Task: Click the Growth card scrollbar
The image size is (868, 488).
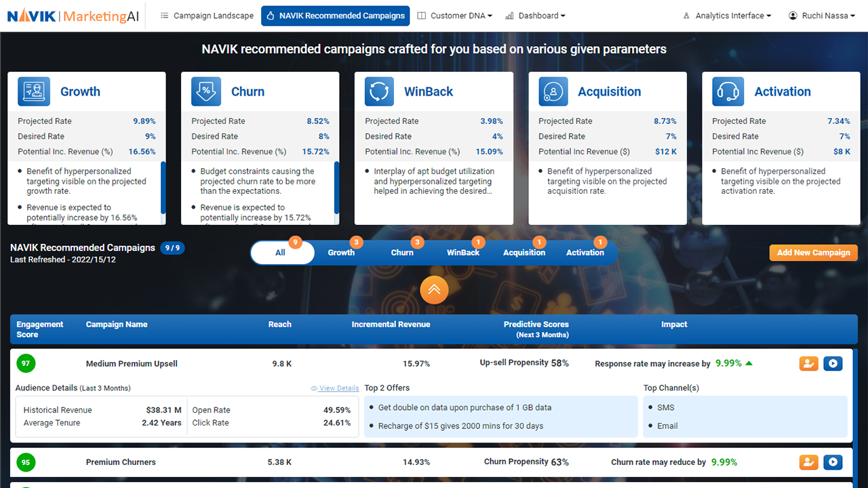Action: tap(163, 187)
